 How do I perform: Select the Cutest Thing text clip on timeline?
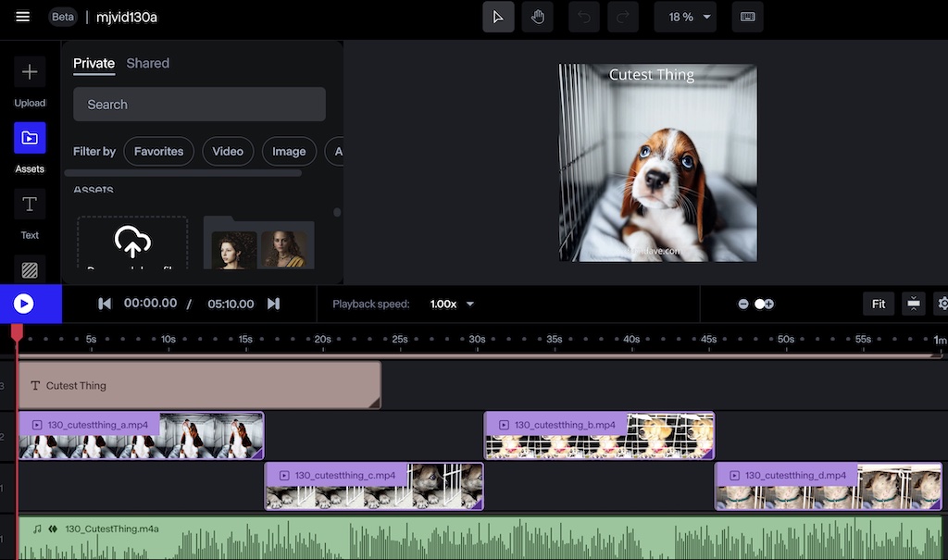199,385
